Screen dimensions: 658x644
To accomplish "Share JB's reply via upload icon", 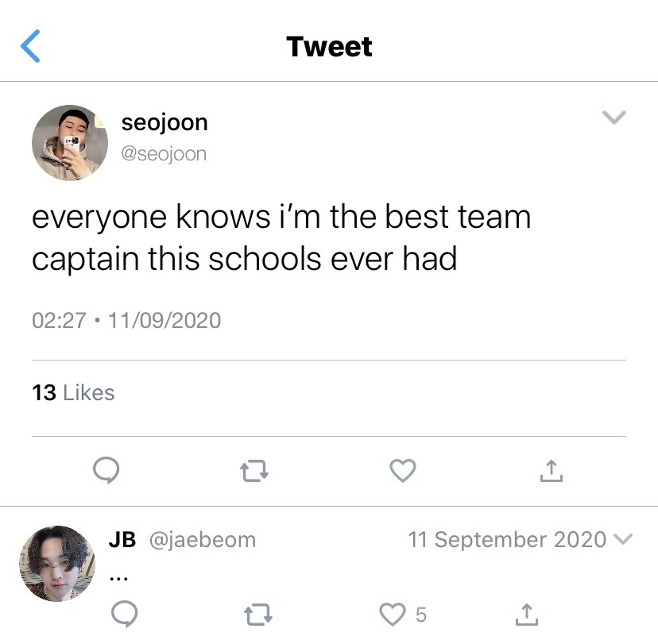I will pyautogui.click(x=527, y=615).
